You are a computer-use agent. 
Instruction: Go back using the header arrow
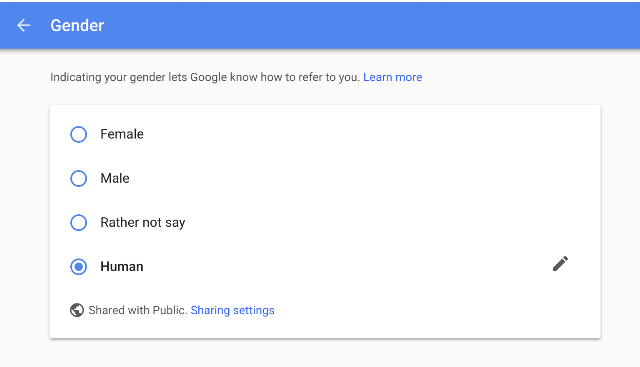click(24, 25)
